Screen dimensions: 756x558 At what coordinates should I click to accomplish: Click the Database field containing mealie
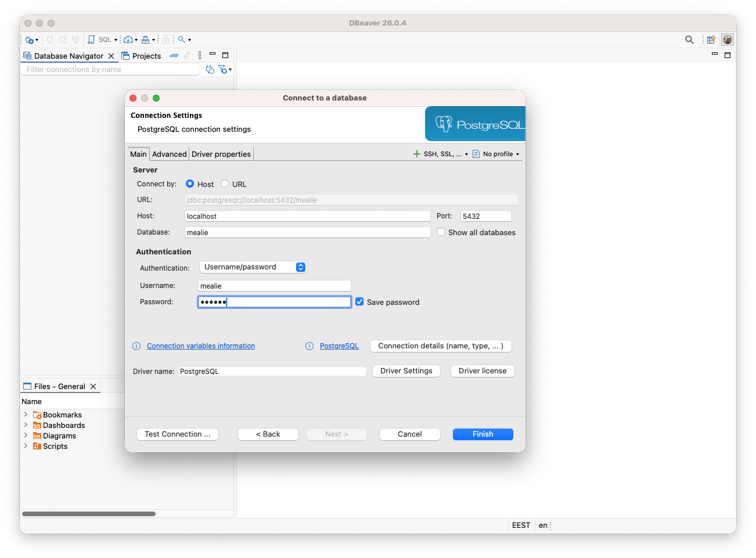click(308, 232)
